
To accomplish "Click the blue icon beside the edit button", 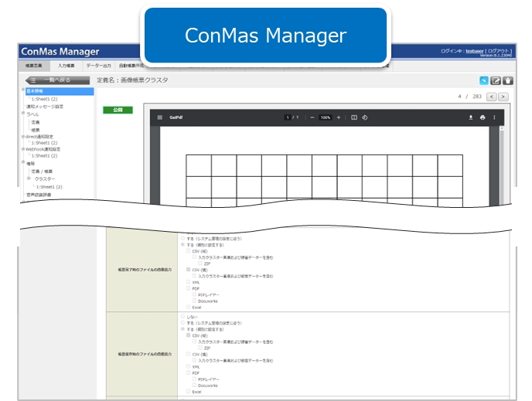I will tap(483, 80).
